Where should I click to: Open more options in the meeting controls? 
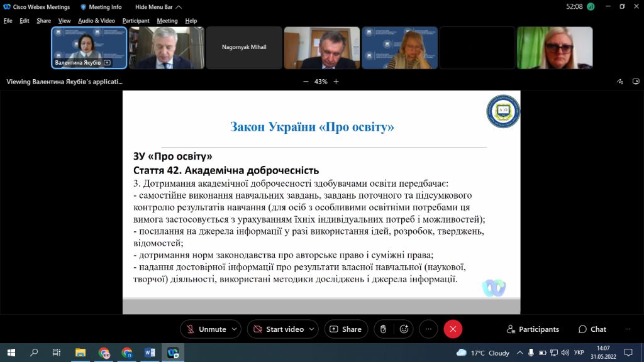coord(428,329)
